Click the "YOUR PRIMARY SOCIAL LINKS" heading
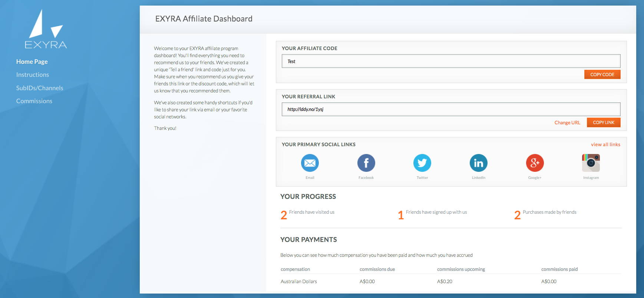Viewport: 644px width, 298px height. (318, 145)
